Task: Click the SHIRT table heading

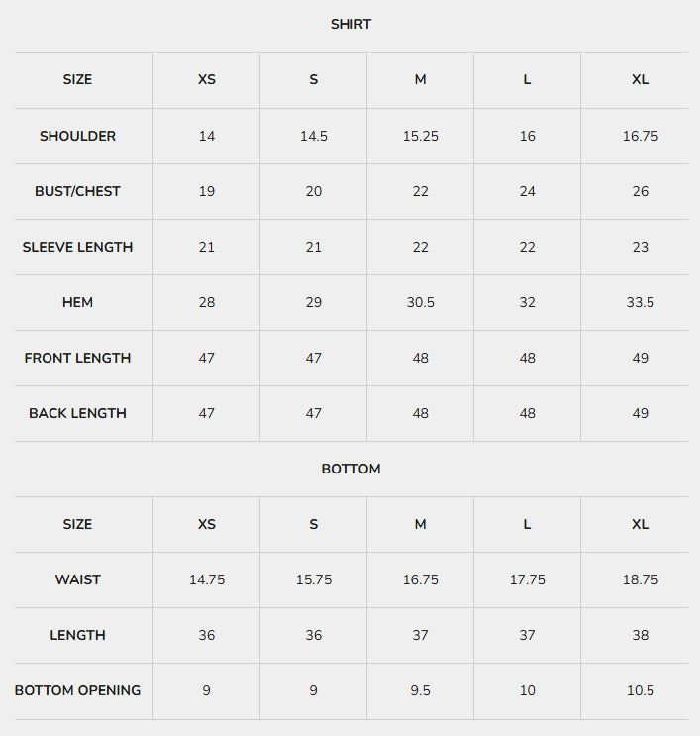Action: click(350, 24)
